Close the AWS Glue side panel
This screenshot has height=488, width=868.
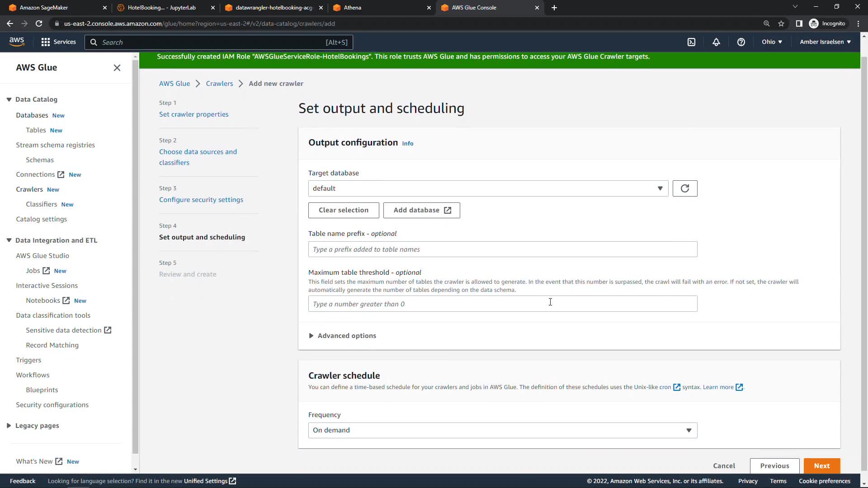click(x=117, y=68)
